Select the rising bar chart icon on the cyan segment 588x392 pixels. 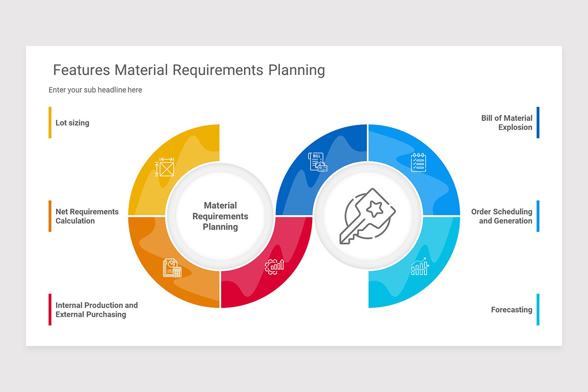[x=420, y=267]
